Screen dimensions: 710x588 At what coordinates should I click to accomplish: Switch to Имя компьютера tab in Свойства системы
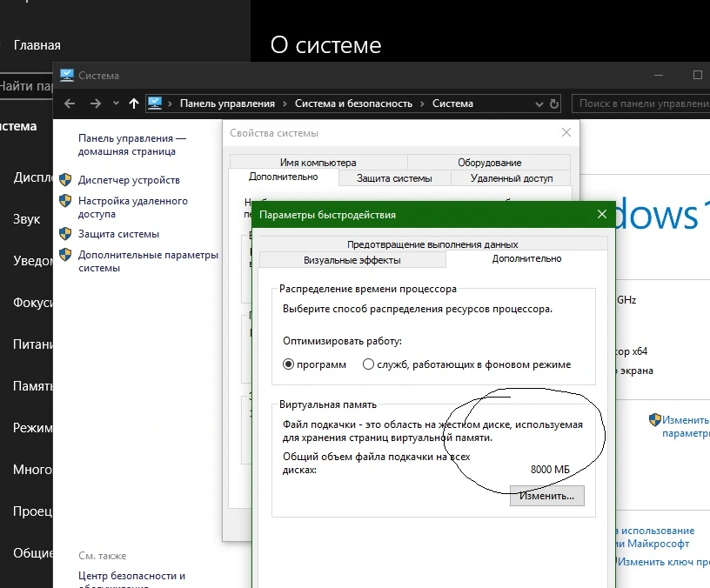pos(318,163)
